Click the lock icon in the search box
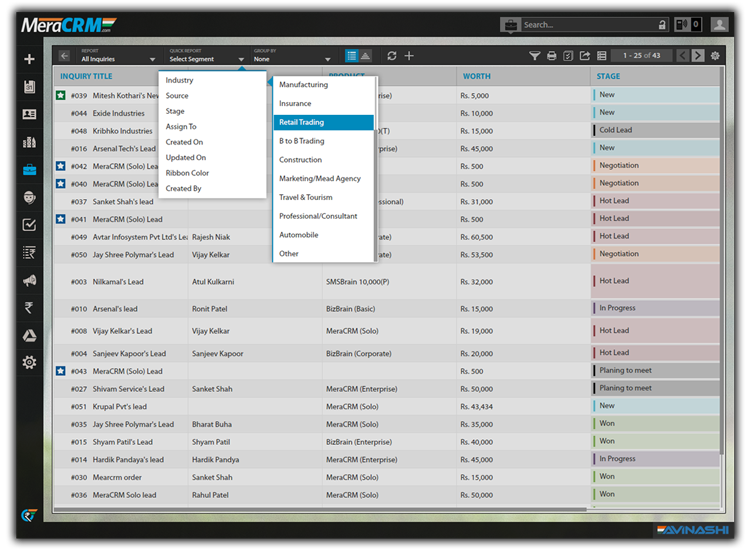Image resolution: width=750 pixels, height=550 pixels. (x=662, y=25)
